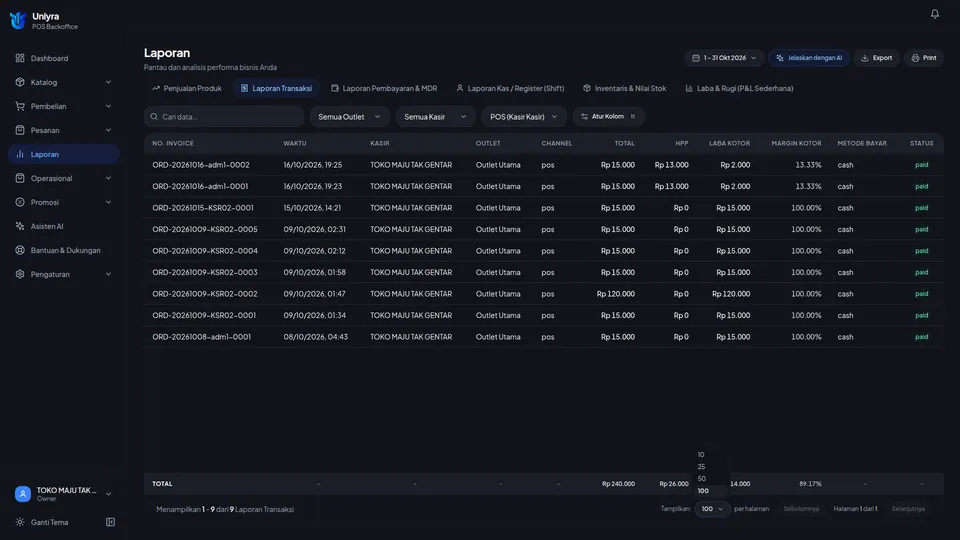Click the time 09/10/2026, 01:58

pyautogui.click(x=314, y=272)
